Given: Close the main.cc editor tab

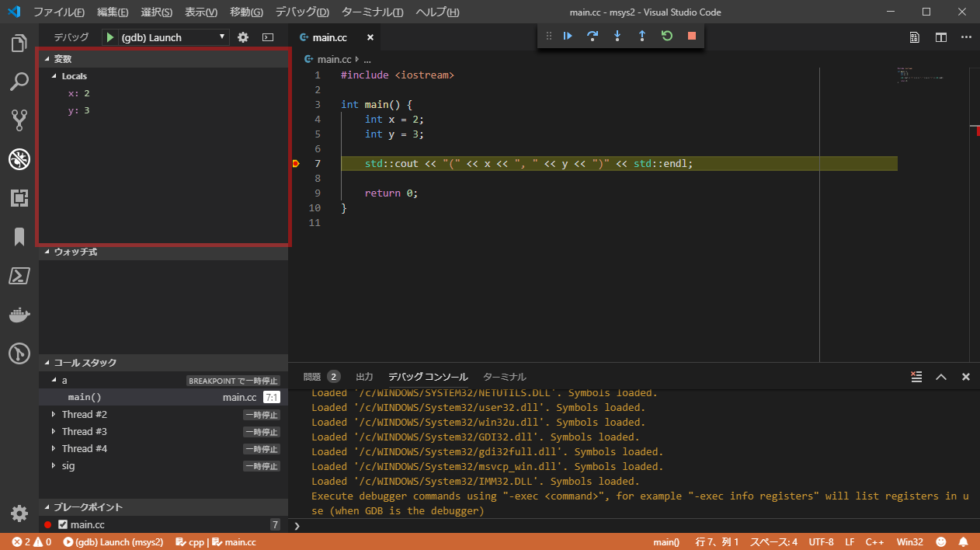Looking at the screenshot, I should coord(370,37).
